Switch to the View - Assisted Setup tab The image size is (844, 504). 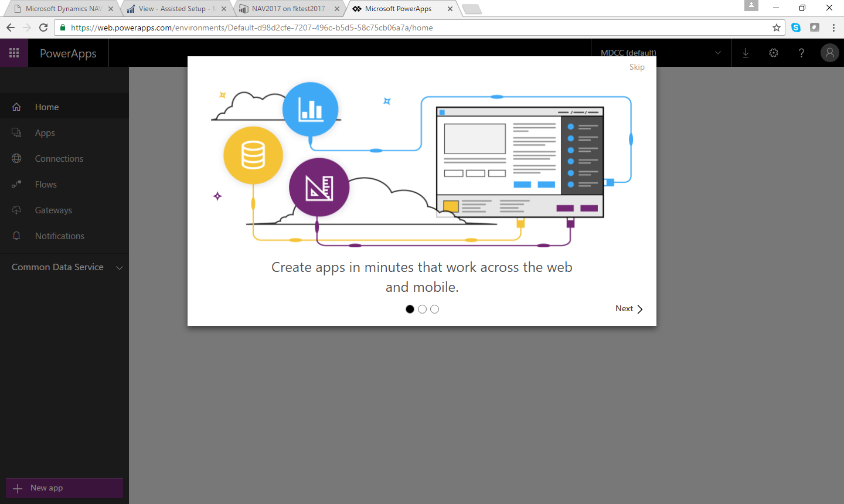pyautogui.click(x=172, y=9)
